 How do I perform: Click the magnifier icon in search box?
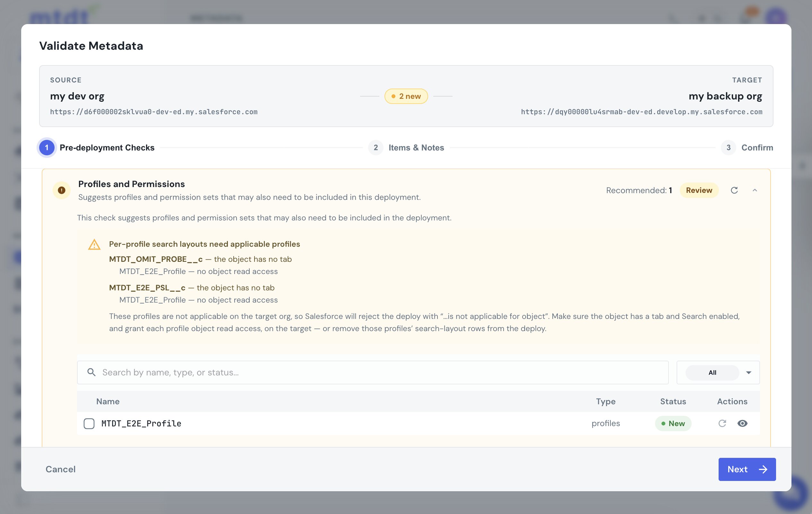click(x=91, y=372)
